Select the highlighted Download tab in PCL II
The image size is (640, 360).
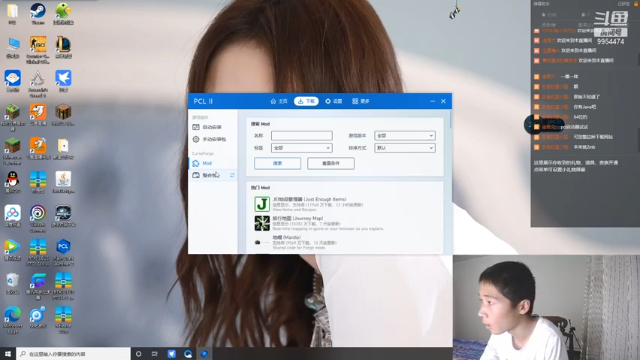point(306,101)
